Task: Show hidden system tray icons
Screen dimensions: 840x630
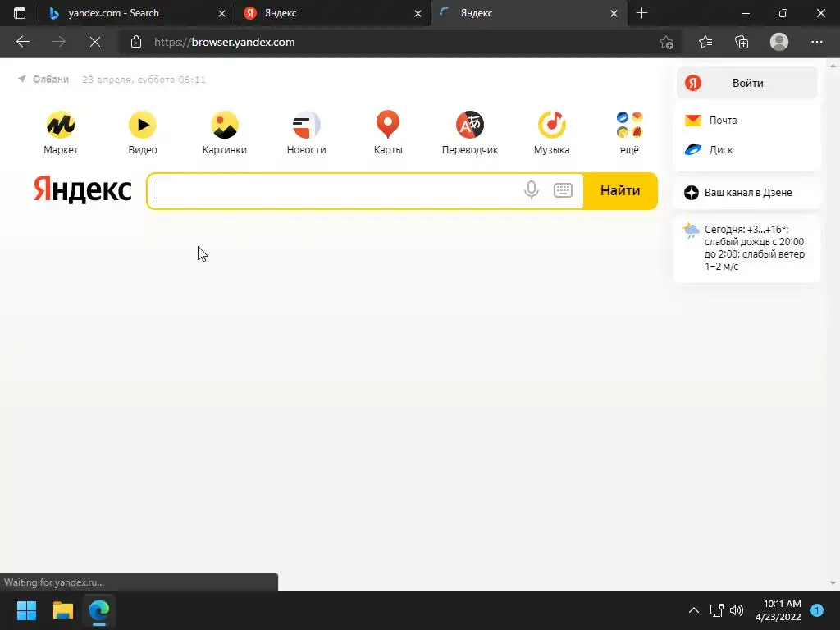Action: [x=693, y=610]
